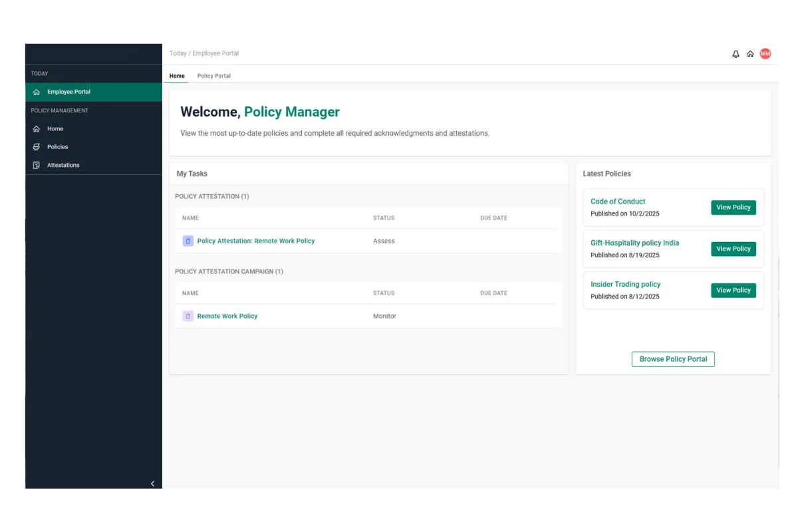Viewport: 798px width, 532px height.
Task: Click the campaign icon beside Remote Work Policy
Action: coord(188,316)
